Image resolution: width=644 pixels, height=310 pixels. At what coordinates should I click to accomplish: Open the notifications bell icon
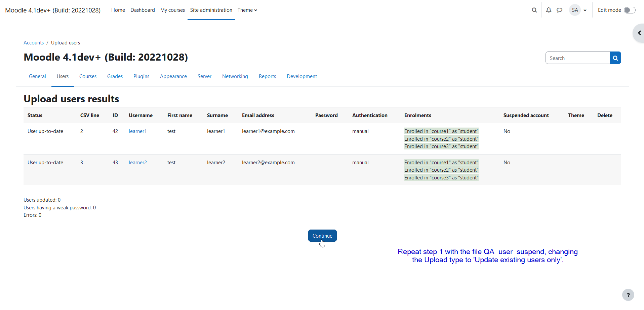click(549, 10)
